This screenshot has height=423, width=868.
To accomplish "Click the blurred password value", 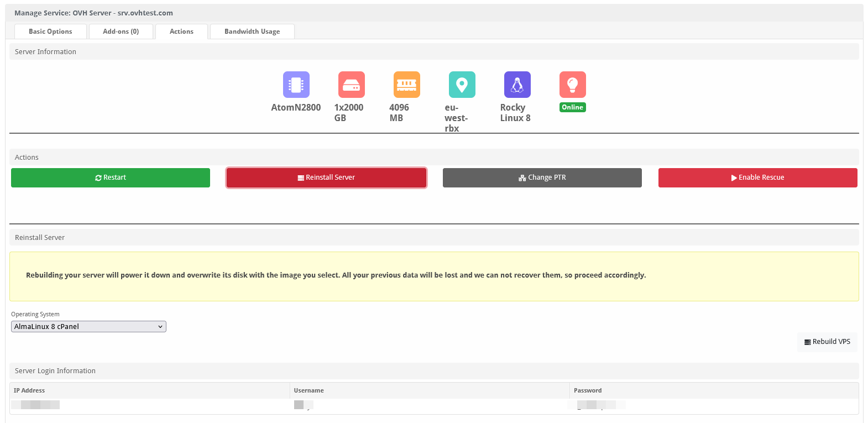I will coord(597,405).
